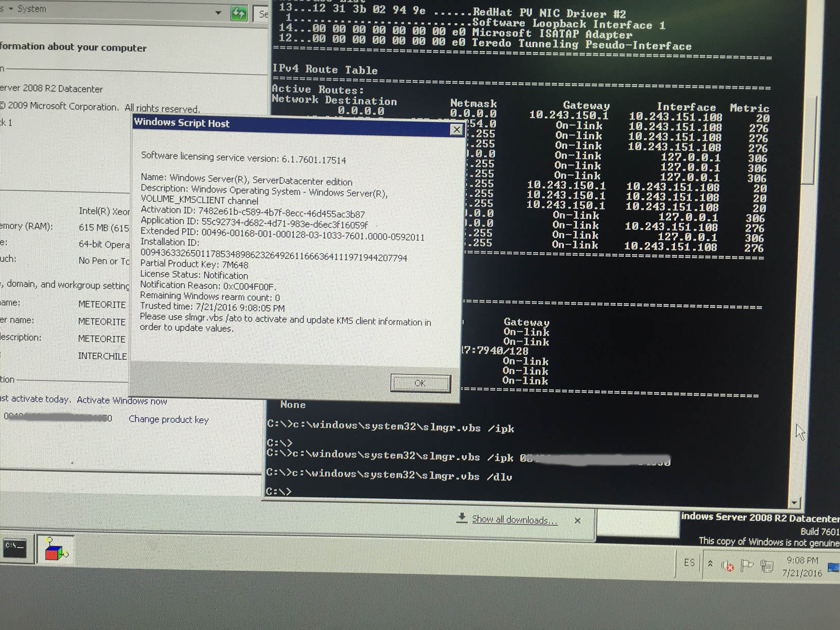Open the Command Prompt taskbar icon
The height and width of the screenshot is (630, 840).
point(14,548)
